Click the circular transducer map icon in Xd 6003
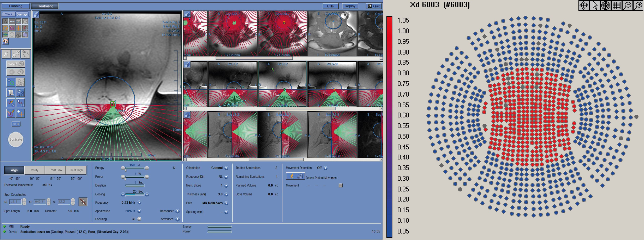The image size is (644, 240). (606, 6)
